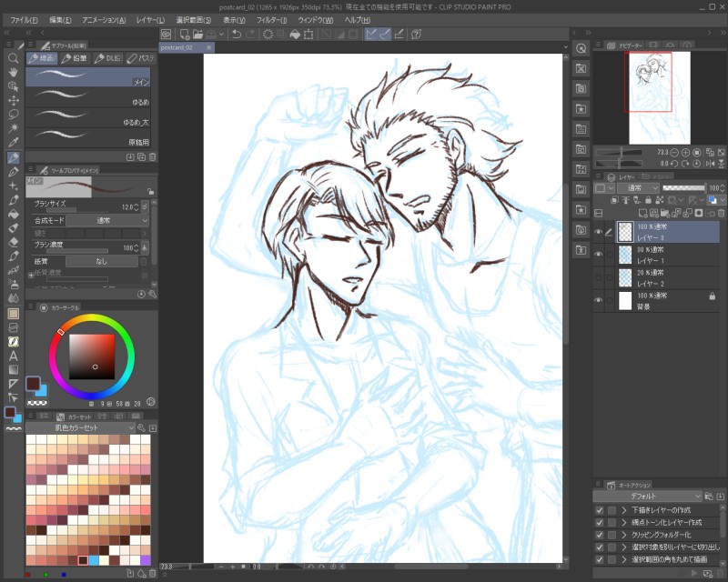728x582 pixels.
Task: Show レイヤー 2 via visibility box
Action: coord(599,277)
